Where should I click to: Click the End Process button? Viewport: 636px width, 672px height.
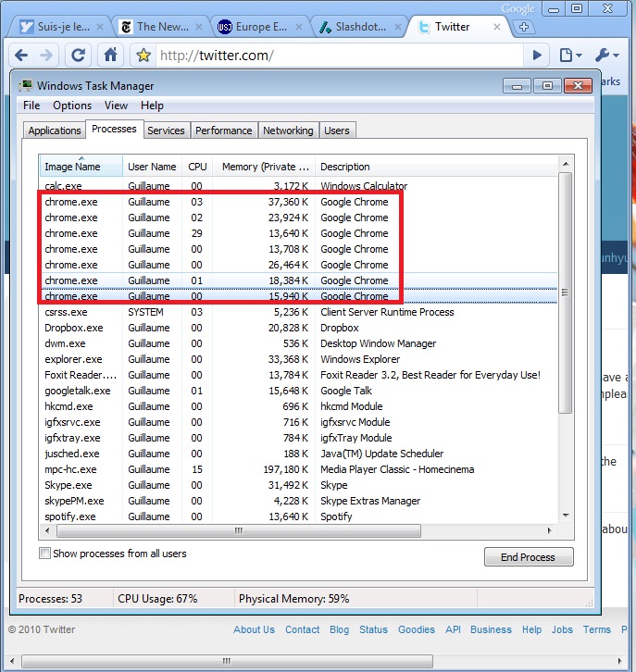[529, 556]
